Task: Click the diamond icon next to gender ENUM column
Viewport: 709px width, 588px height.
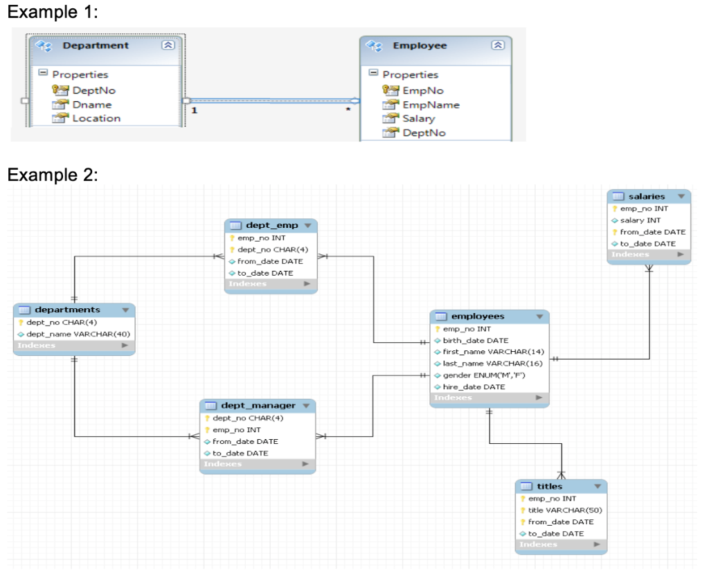Action: (x=436, y=375)
